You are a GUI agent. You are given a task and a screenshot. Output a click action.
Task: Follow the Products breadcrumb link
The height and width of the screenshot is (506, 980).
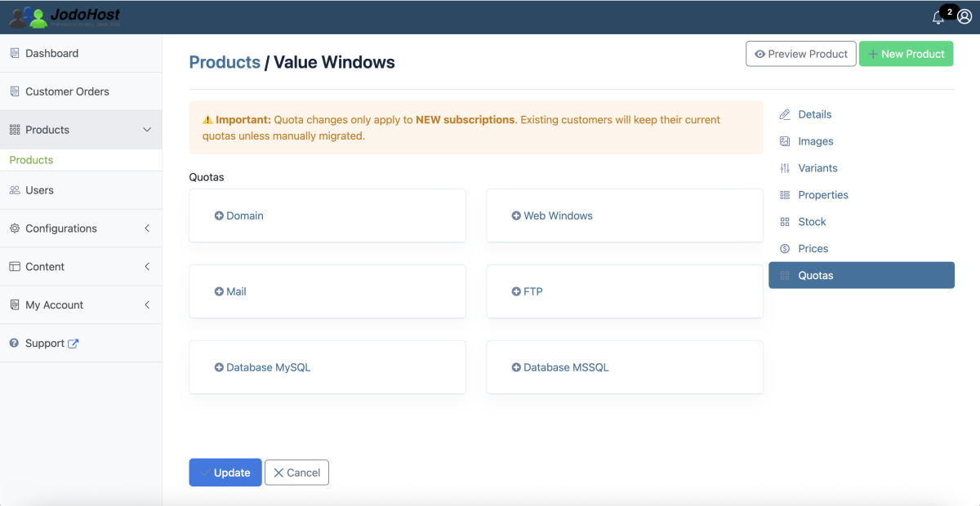(225, 62)
